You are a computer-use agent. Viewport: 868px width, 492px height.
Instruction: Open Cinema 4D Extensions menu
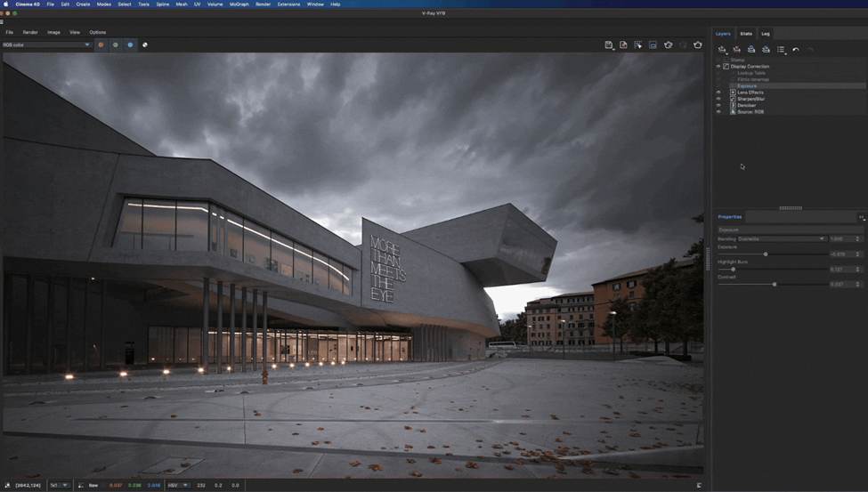point(288,4)
